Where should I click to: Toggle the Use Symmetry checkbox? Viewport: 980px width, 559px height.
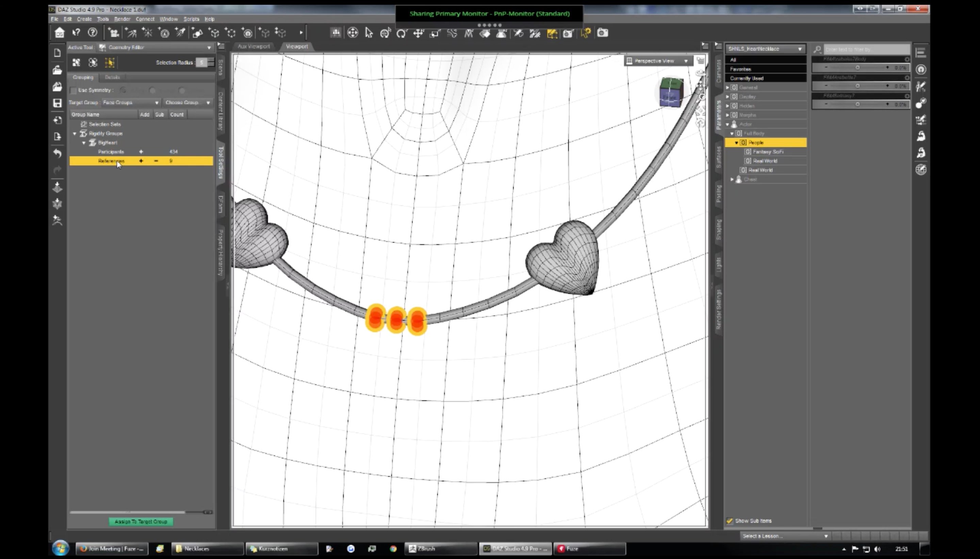point(73,90)
